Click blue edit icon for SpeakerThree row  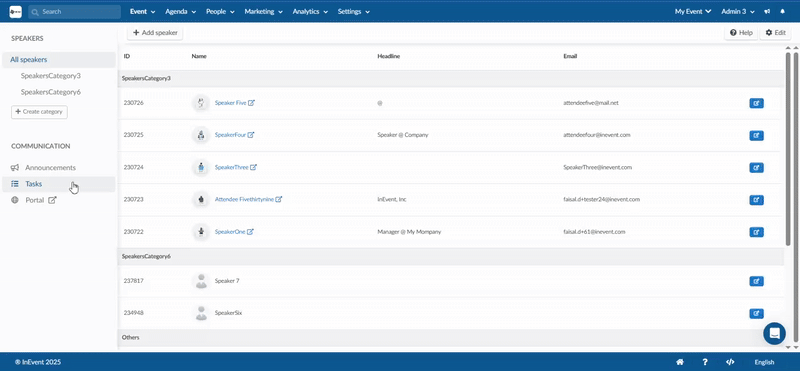tap(756, 167)
